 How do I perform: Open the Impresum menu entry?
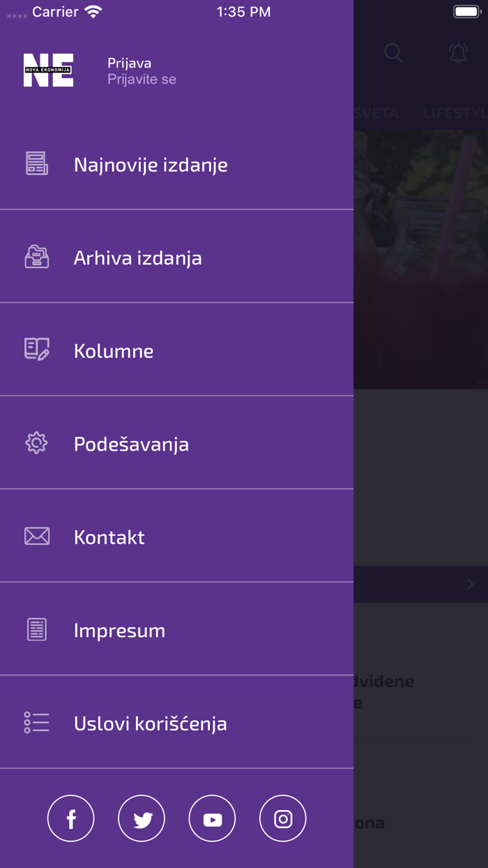click(x=119, y=630)
